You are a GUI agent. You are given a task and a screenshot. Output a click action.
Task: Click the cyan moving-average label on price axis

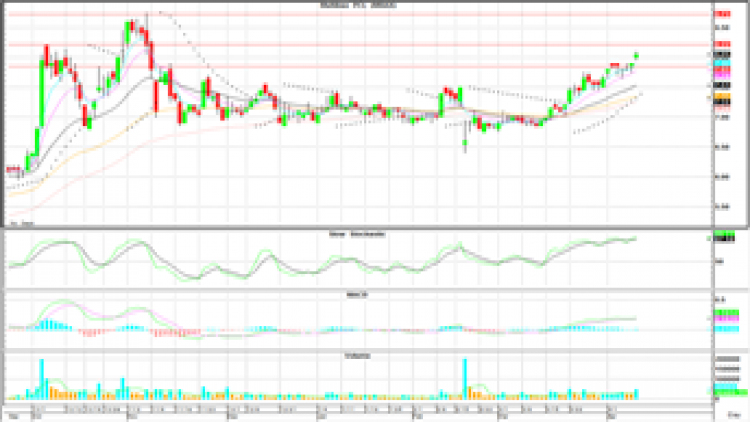click(722, 63)
